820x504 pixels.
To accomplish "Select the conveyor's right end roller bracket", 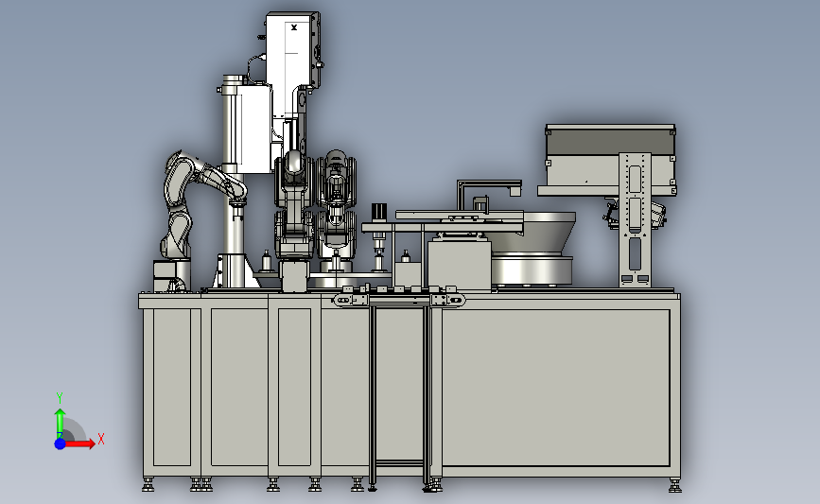I will [447, 300].
